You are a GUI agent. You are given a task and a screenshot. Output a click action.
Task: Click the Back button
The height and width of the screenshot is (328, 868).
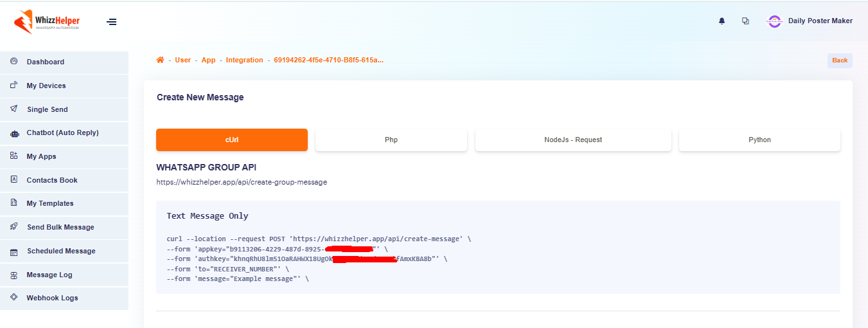(x=840, y=60)
